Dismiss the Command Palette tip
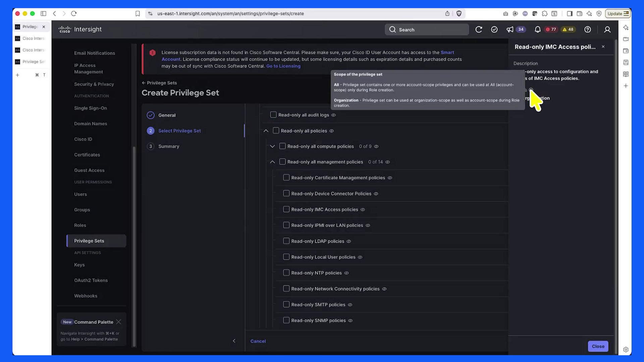The width and height of the screenshot is (644, 362). tap(119, 322)
